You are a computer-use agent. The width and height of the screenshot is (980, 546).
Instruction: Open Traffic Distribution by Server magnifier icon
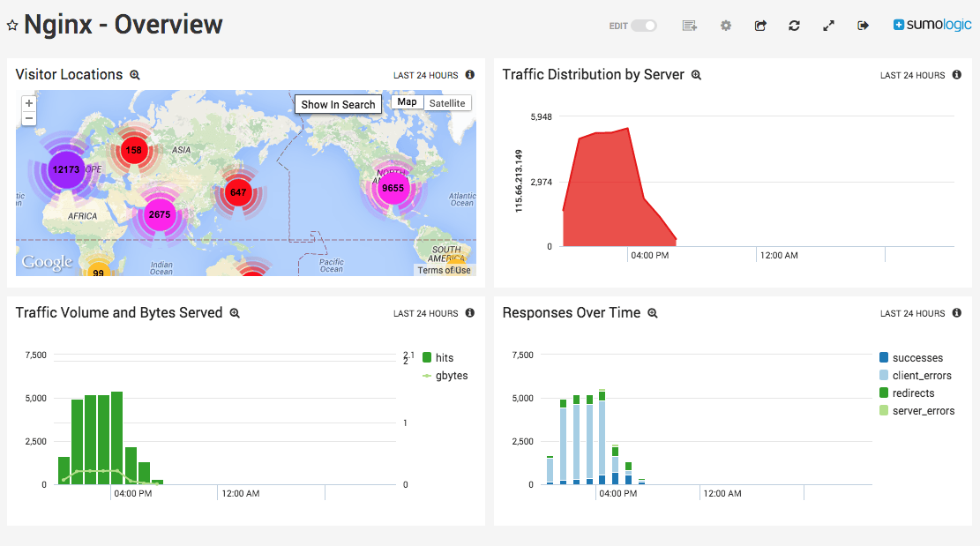696,75
